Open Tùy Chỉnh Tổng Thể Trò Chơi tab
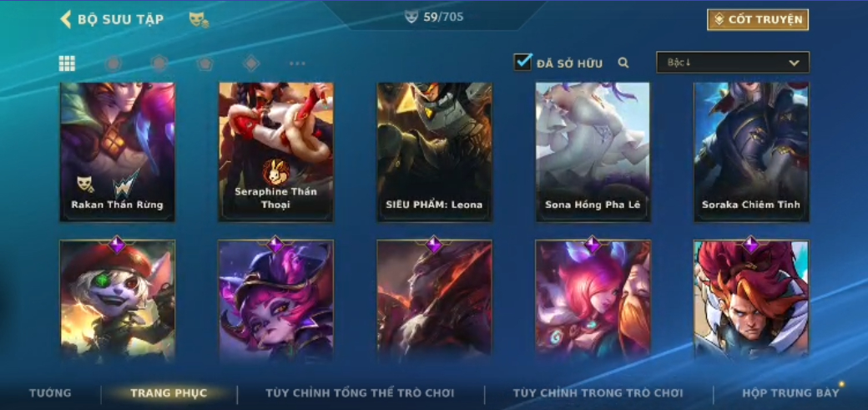Screen dimensions: 868x410 click(x=360, y=392)
